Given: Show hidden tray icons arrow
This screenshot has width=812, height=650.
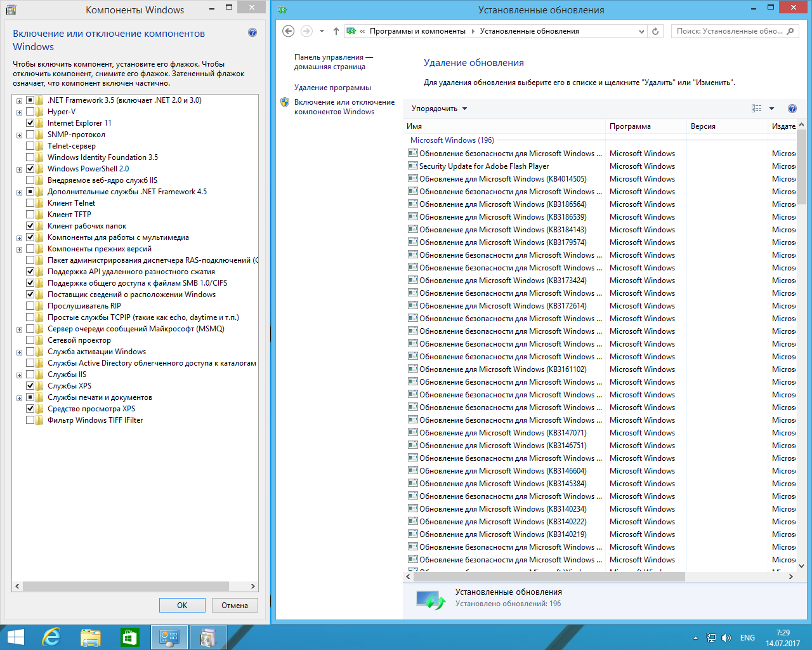Looking at the screenshot, I should (695, 638).
